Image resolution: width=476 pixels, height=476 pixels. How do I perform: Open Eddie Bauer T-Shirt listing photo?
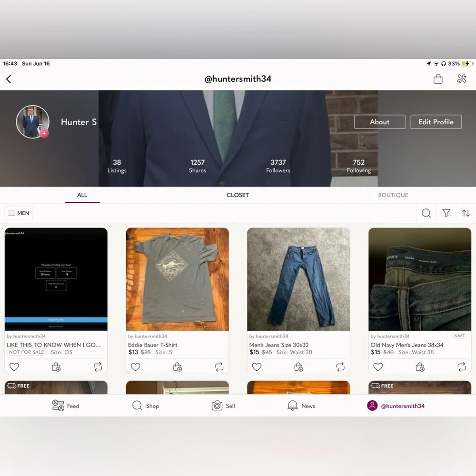click(177, 279)
